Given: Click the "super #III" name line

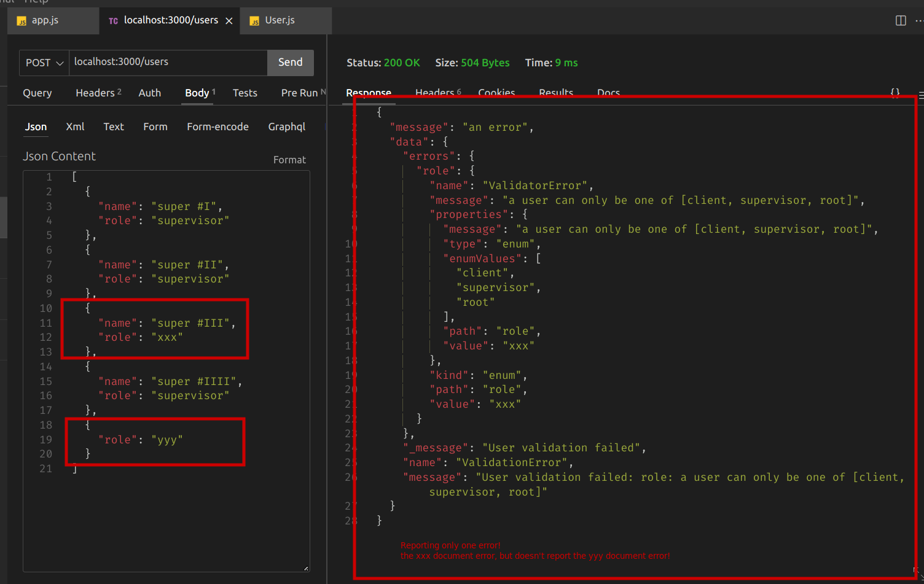Looking at the screenshot, I should (167, 323).
